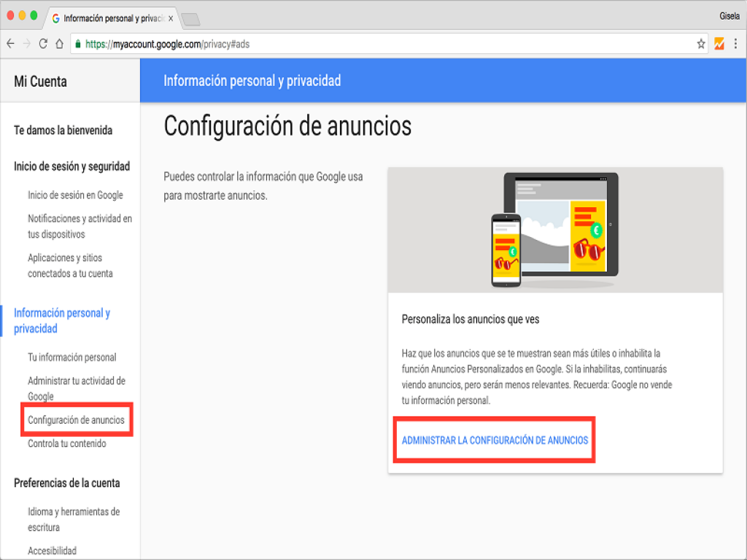This screenshot has width=747, height=560.
Task: Bookmark page with the star icon
Action: click(x=701, y=44)
